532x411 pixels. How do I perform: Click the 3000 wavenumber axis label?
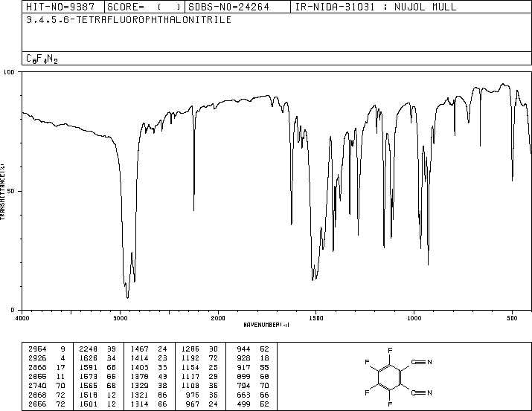(x=120, y=318)
